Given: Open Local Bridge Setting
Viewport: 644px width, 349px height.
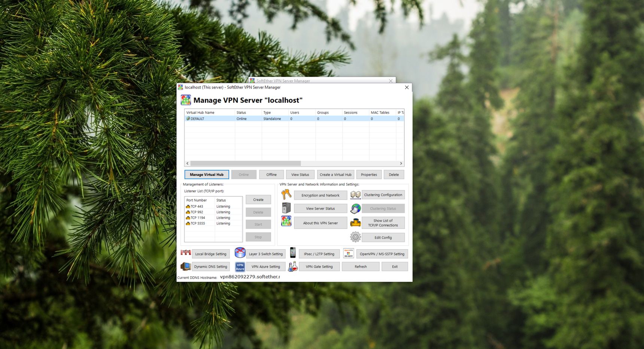Looking at the screenshot, I should pos(211,254).
